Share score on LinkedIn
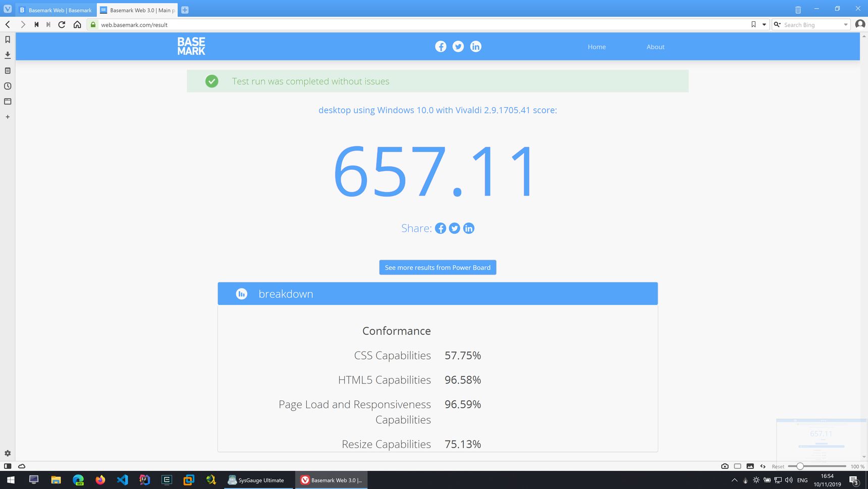 469,228
